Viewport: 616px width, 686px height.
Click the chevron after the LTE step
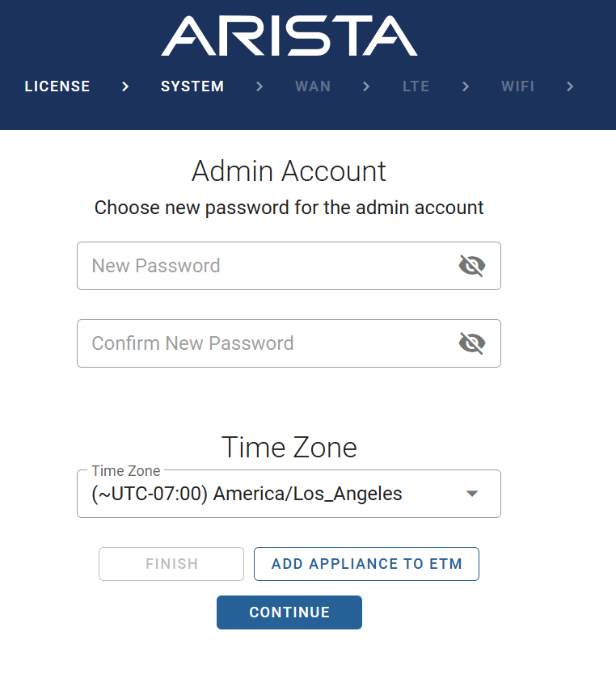click(x=466, y=86)
